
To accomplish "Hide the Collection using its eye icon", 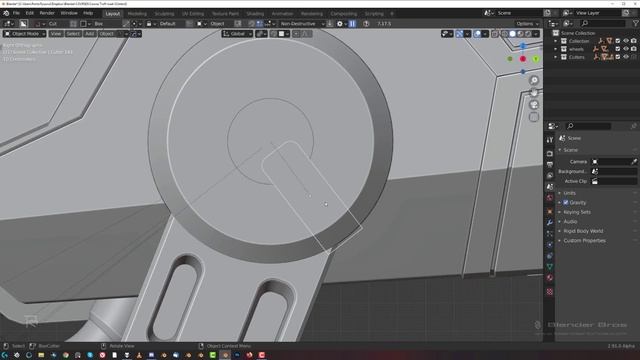I will click(626, 41).
